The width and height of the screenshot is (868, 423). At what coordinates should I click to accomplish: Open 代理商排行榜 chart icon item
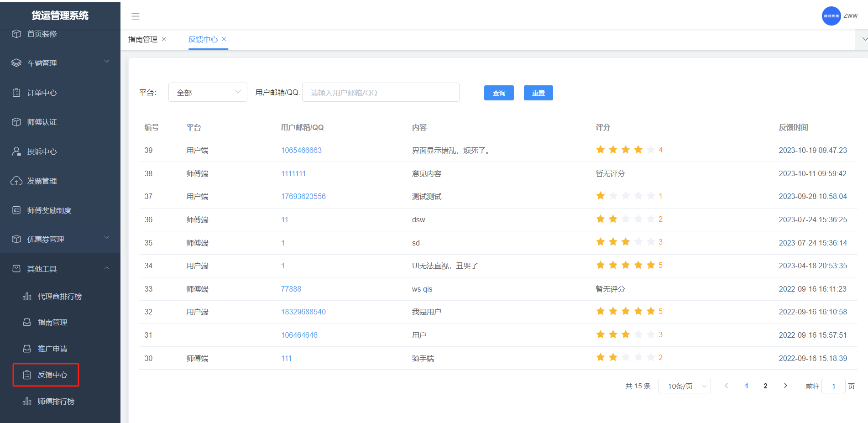27,297
